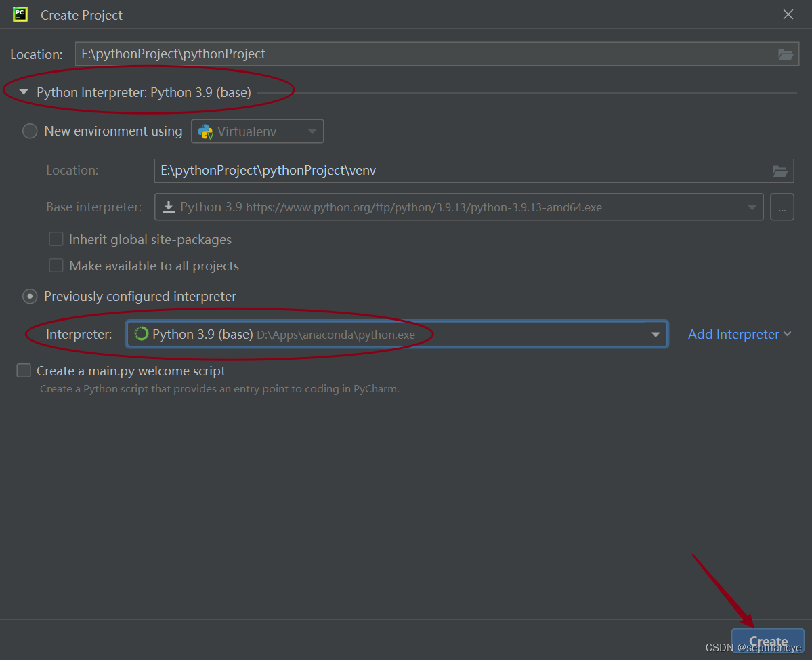Expand the Add Interpreter dropdown link
Viewport: 812px width, 660px height.
tap(740, 334)
